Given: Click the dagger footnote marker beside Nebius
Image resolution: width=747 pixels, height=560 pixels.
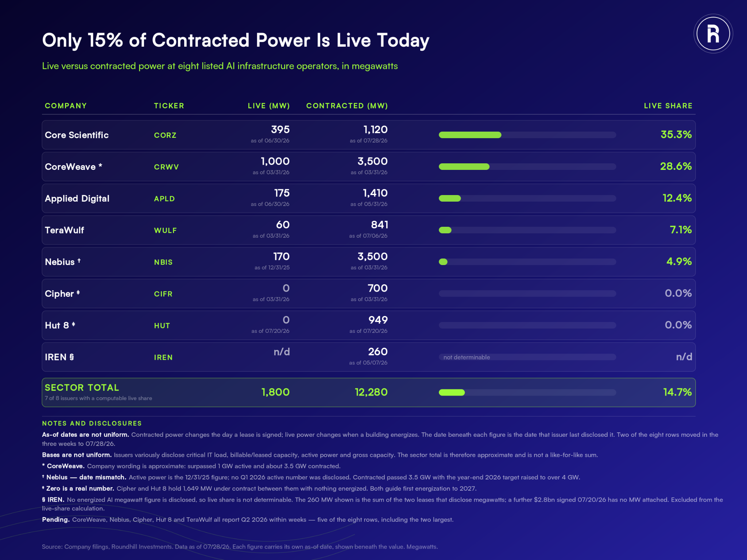Looking at the screenshot, I should 79,260.
